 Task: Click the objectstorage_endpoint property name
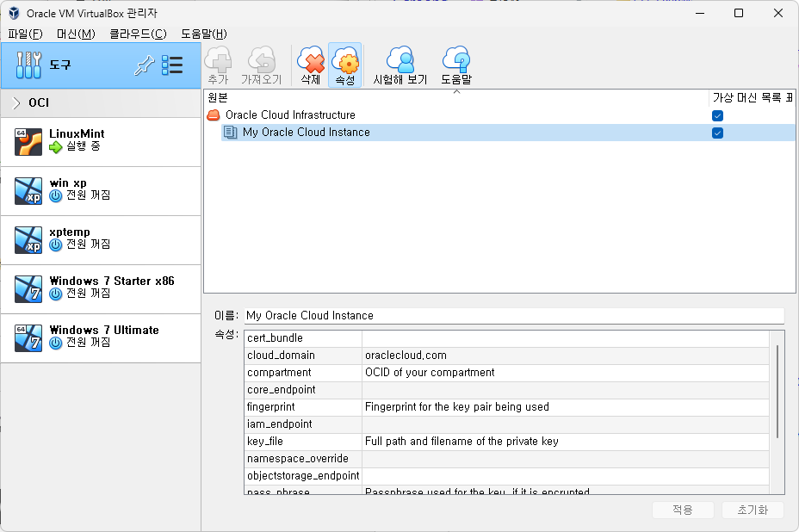pos(303,476)
